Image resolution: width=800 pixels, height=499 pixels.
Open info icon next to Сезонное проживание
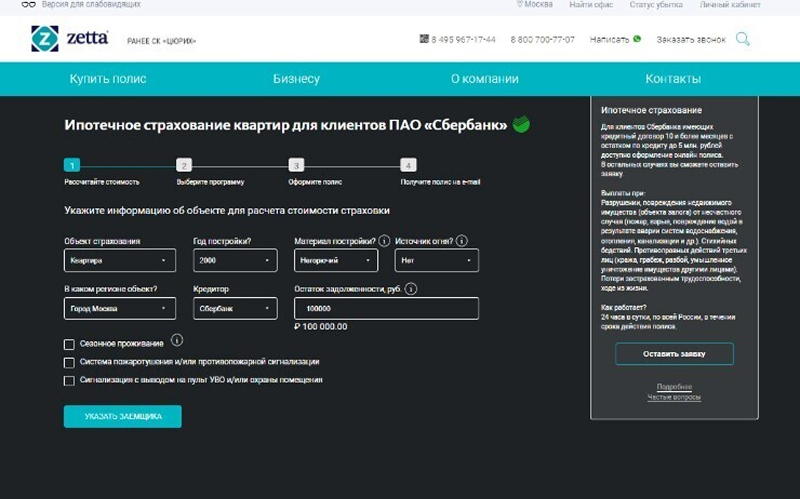point(177,340)
